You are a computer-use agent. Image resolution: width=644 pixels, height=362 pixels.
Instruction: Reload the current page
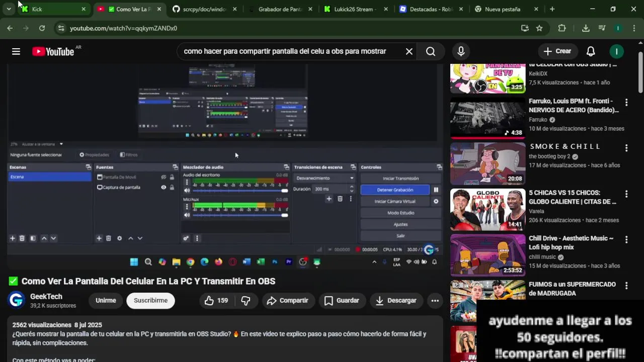pyautogui.click(x=42, y=28)
